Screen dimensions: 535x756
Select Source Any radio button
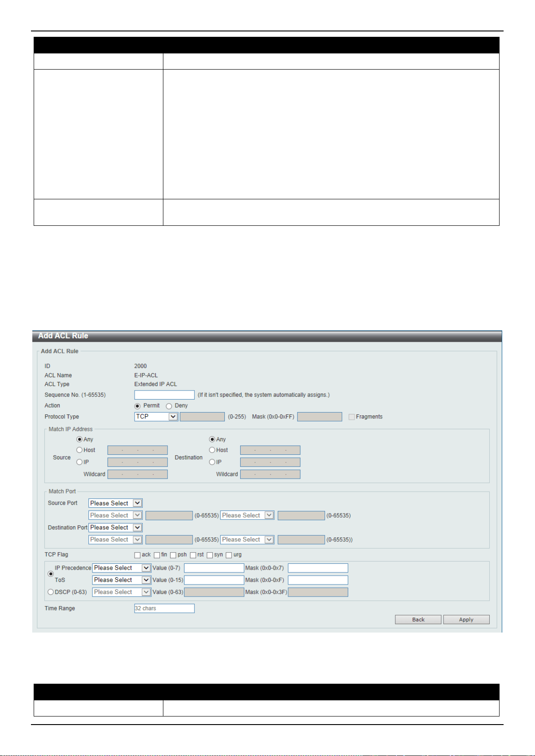79,440
